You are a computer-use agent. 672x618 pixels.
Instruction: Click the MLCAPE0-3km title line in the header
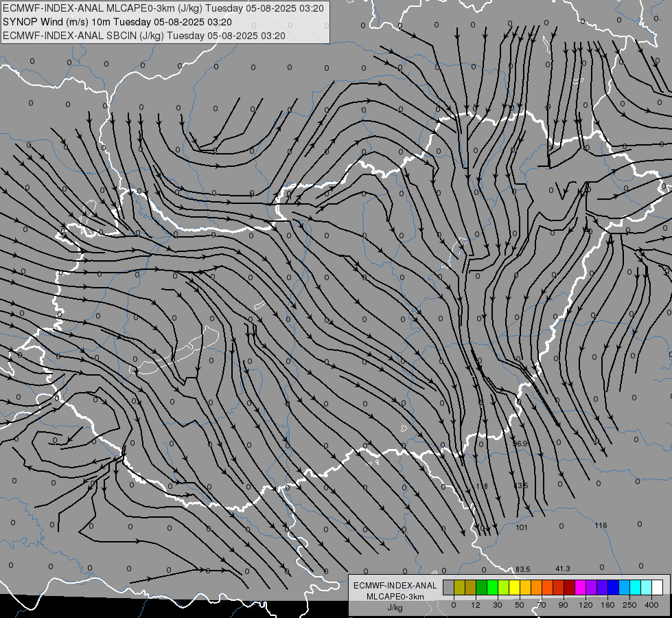(x=163, y=8)
